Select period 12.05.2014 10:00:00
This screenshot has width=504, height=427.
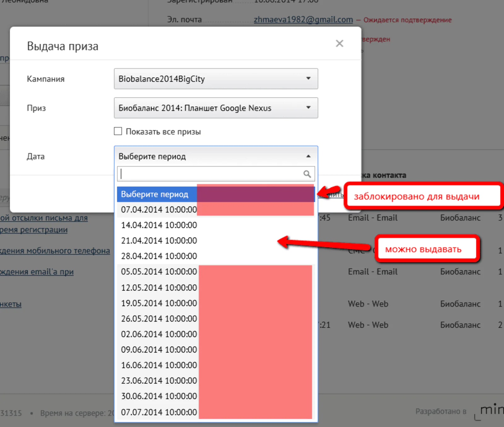(x=216, y=288)
